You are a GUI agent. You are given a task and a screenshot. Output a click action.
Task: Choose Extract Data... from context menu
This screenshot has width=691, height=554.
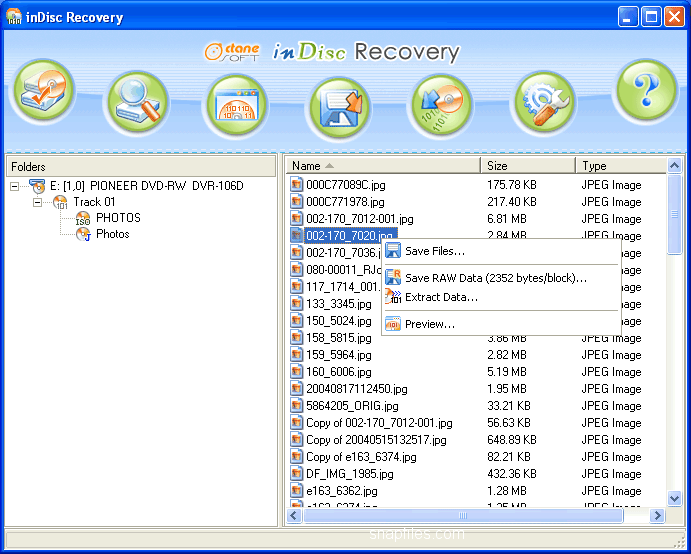pyautogui.click(x=501, y=297)
